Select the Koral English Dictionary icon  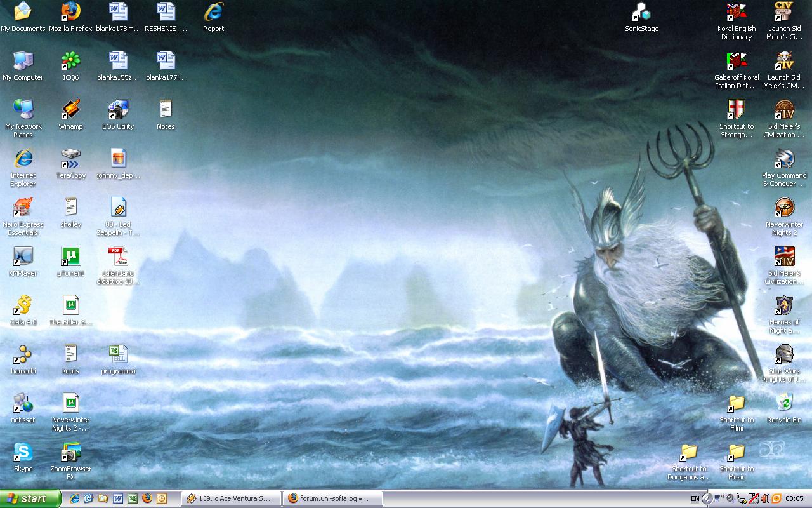736,12
